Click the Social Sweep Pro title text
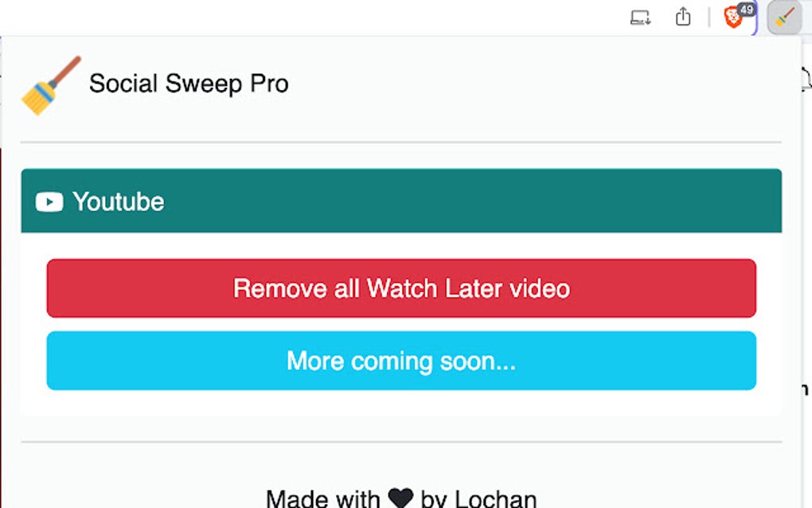The height and width of the screenshot is (508, 812). coord(189,84)
